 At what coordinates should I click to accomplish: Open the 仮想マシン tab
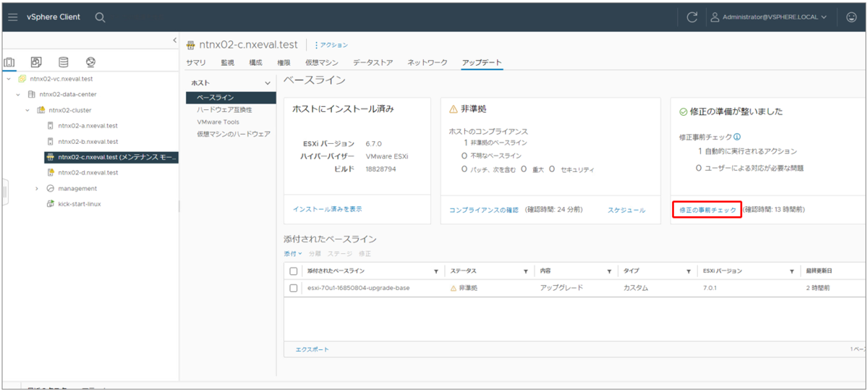coord(320,63)
